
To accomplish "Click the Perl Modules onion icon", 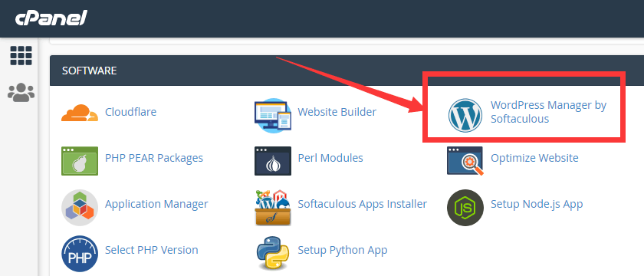I will (x=273, y=161).
